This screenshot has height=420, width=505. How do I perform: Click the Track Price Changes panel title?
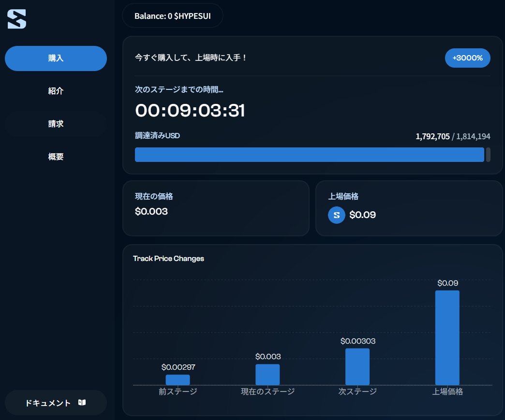(168, 259)
